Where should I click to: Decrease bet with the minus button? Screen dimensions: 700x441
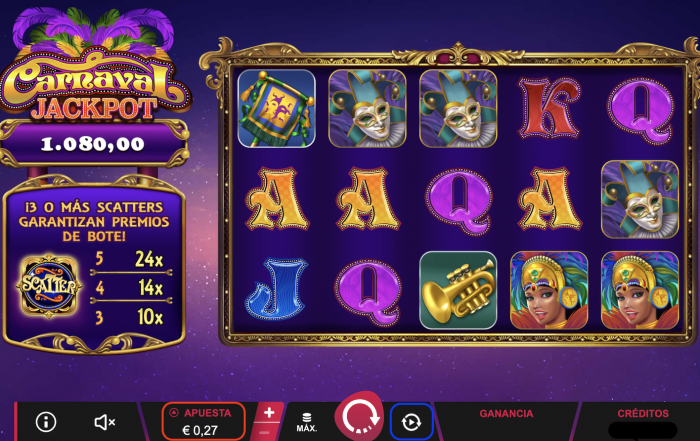(x=264, y=433)
